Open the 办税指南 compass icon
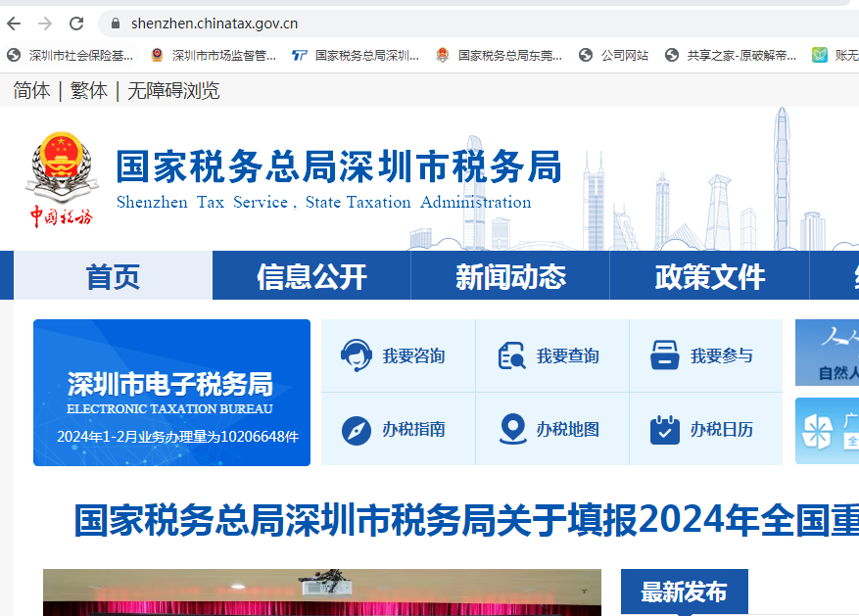This screenshot has height=616, width=859. click(x=356, y=430)
